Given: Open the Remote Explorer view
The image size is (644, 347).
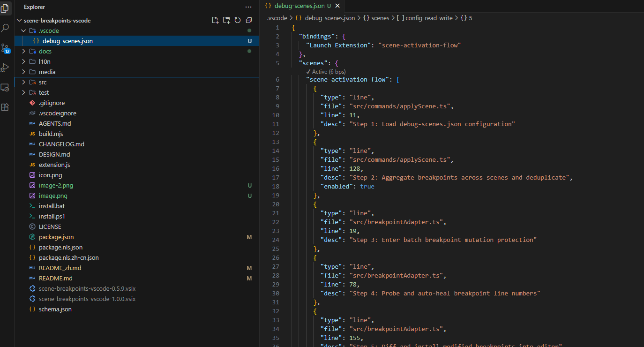Looking at the screenshot, I should (5, 87).
